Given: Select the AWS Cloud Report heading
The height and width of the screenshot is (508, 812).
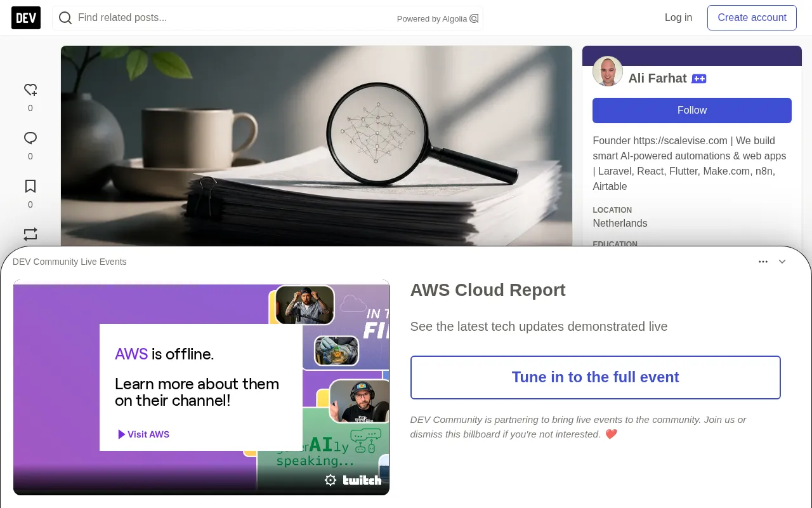Looking at the screenshot, I should (488, 290).
